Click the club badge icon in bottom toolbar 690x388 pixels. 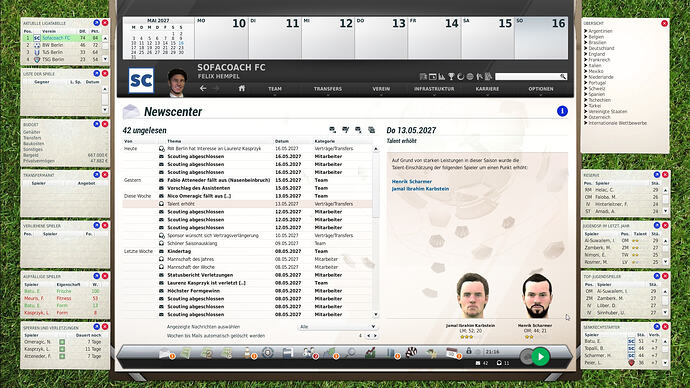coord(267,353)
